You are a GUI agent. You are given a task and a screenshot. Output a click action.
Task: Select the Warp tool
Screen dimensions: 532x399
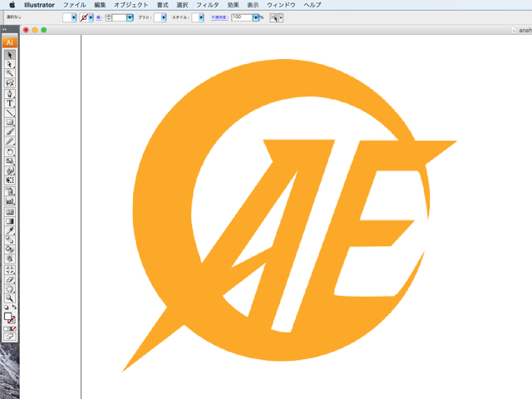click(9, 170)
